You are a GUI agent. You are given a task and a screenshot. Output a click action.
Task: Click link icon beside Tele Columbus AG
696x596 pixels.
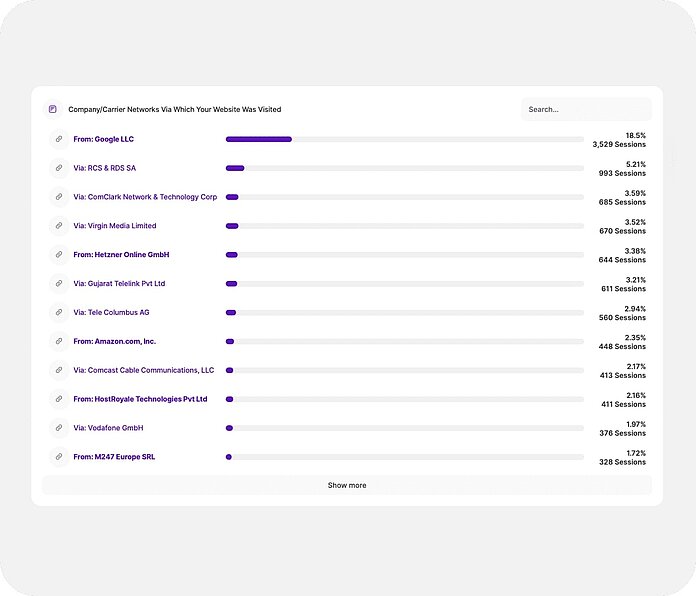click(59, 313)
